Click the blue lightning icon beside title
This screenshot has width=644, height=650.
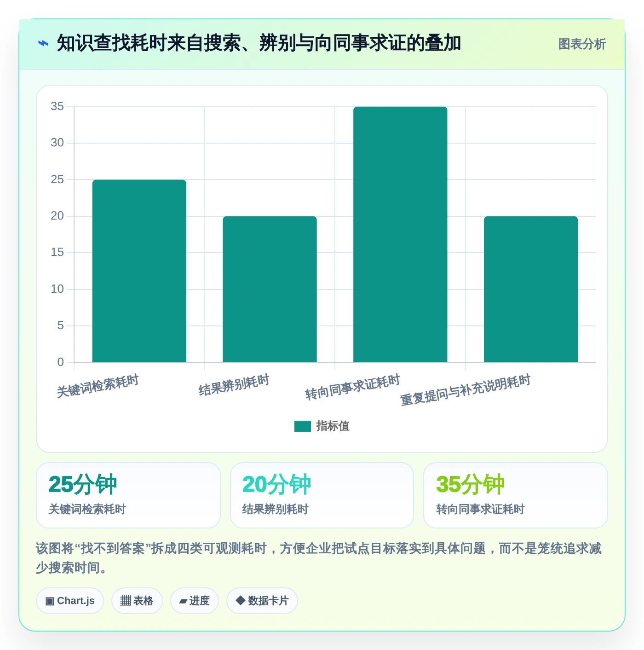coord(43,44)
